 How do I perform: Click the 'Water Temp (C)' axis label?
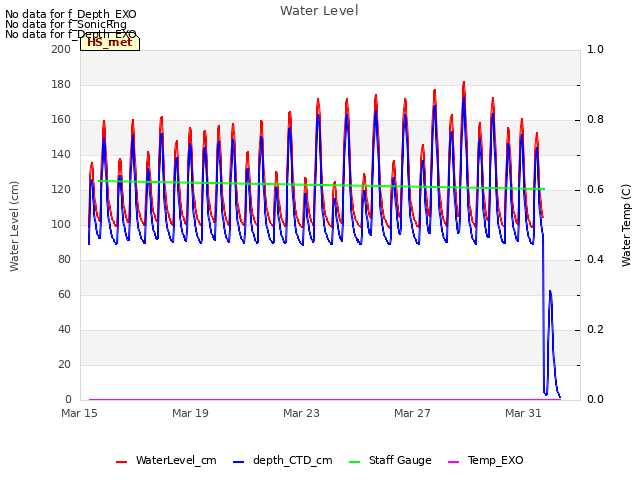tap(626, 225)
